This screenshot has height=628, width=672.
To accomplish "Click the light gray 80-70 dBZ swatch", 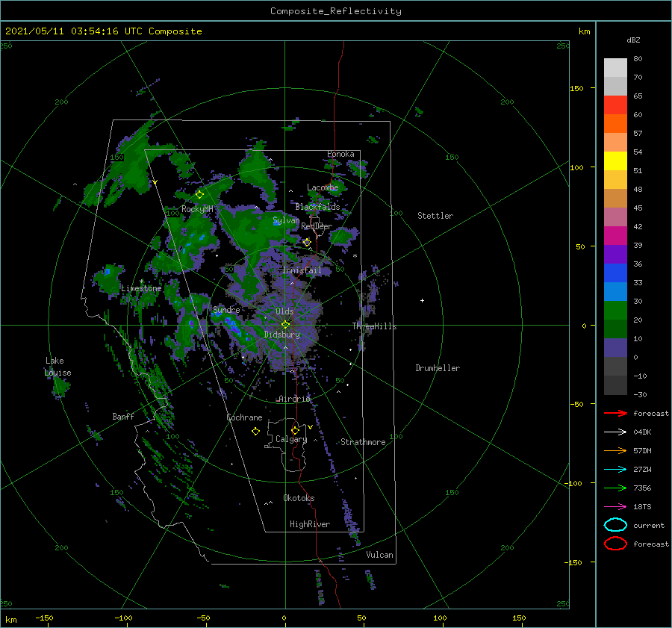I will [615, 68].
